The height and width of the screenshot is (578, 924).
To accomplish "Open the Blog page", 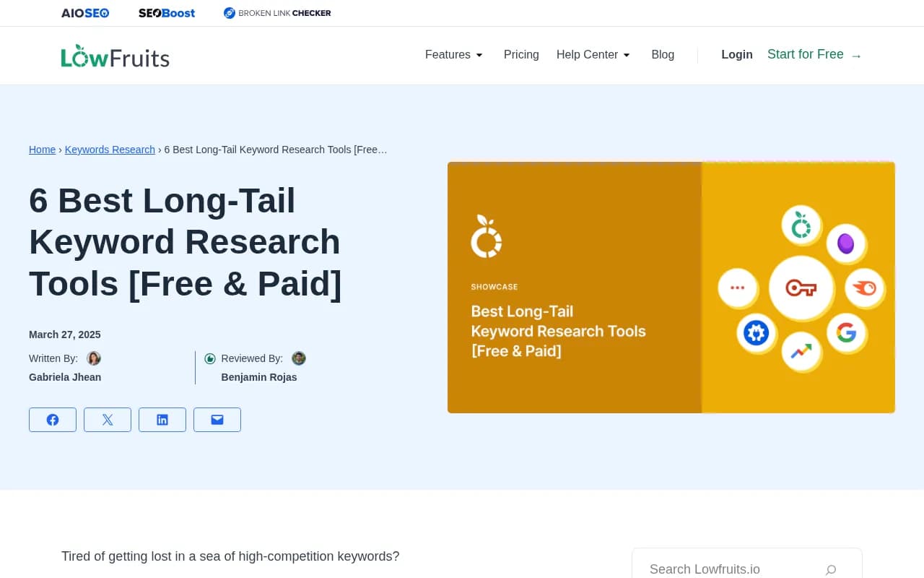I will 663,55.
